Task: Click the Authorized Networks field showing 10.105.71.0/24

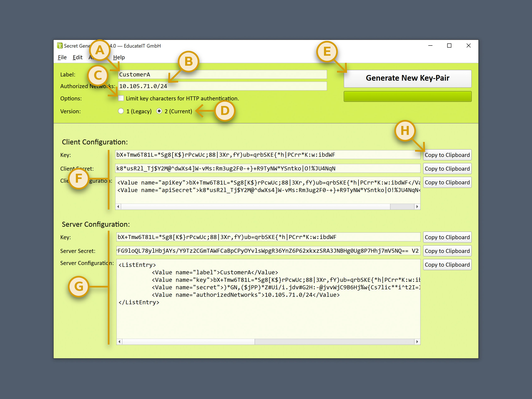Action: tap(221, 86)
